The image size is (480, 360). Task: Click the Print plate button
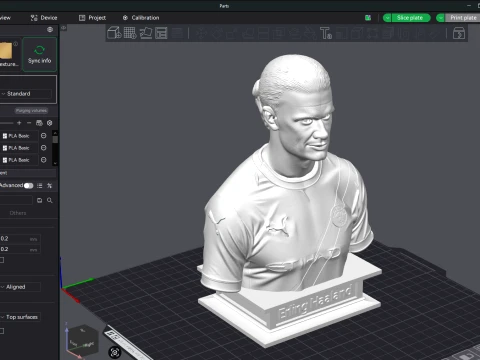click(463, 18)
